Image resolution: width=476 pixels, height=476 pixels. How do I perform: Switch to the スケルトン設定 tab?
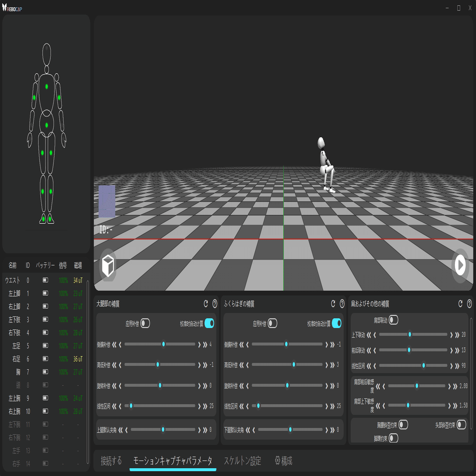pyautogui.click(x=242, y=460)
